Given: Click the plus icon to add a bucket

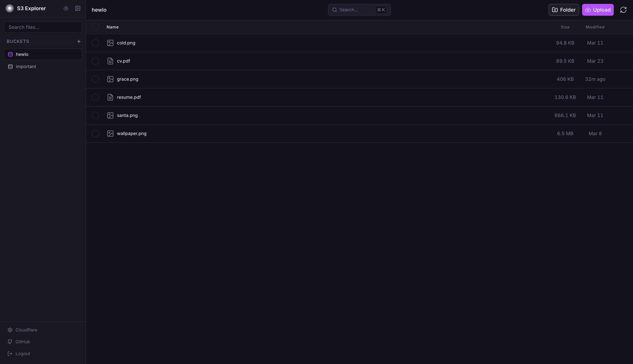Looking at the screenshot, I should pos(78,41).
